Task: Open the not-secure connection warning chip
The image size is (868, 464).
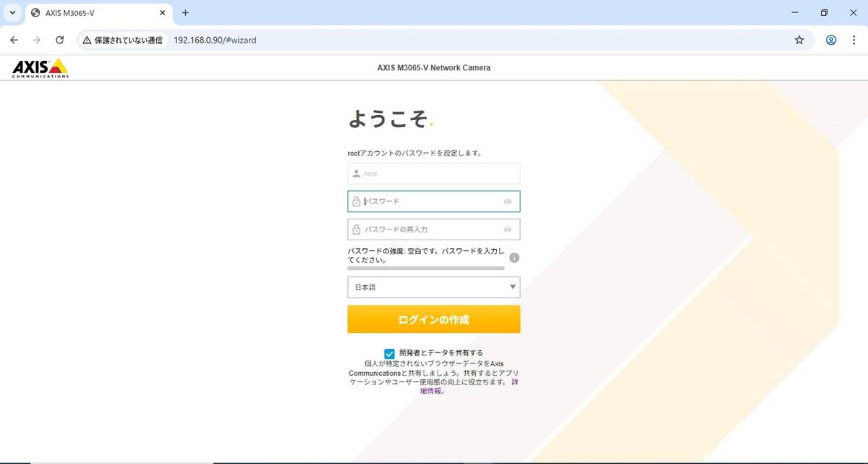Action: [x=122, y=40]
